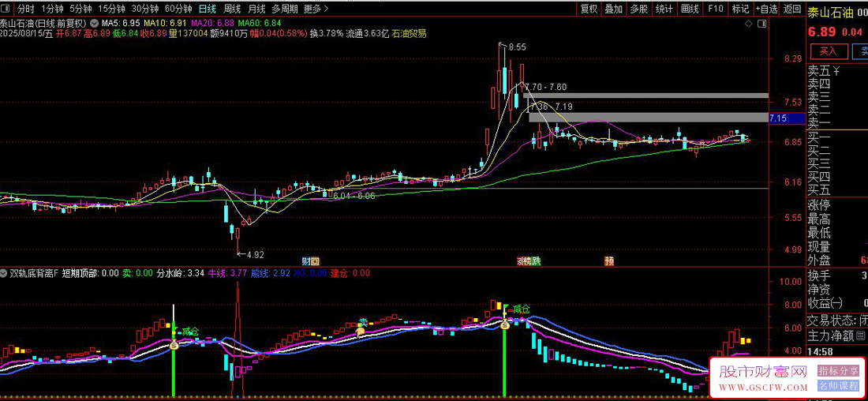This screenshot has height=401, width=868.
Task: Open the 多周期 multi-period view
Action: click(x=285, y=9)
